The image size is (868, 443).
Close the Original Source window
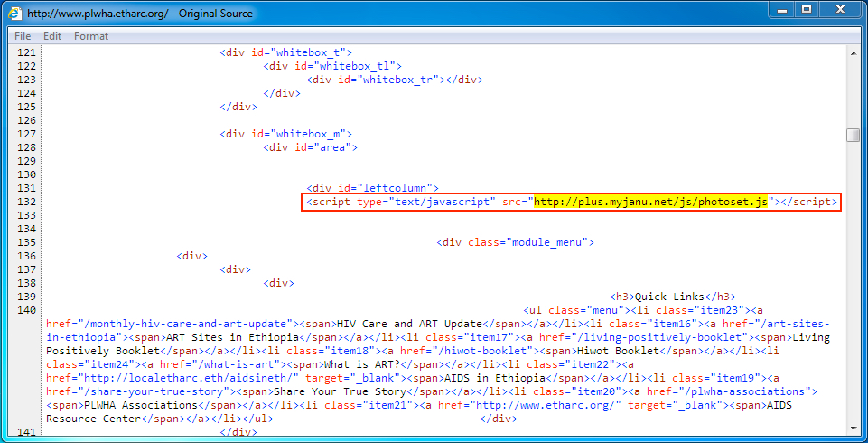(x=842, y=10)
